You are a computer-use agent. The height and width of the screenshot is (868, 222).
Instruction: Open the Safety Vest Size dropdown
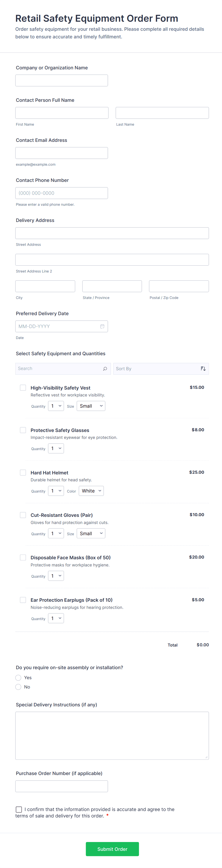[91, 406]
